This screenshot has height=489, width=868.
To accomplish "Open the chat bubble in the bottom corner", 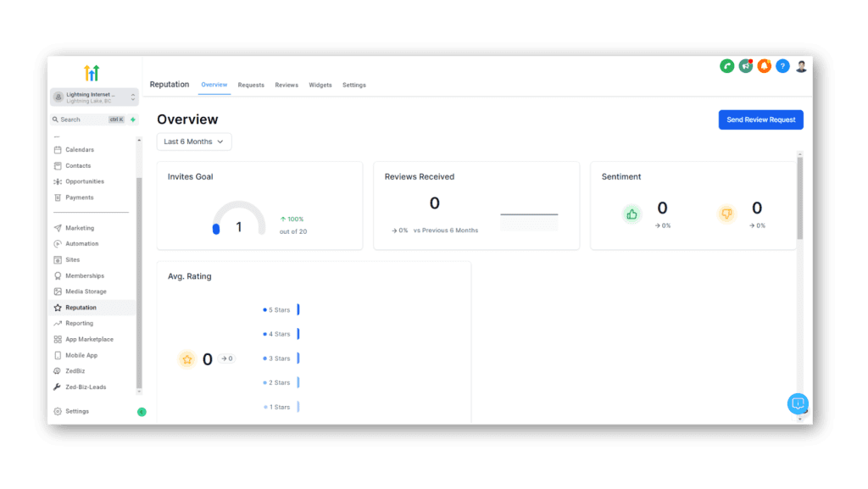I will click(798, 404).
